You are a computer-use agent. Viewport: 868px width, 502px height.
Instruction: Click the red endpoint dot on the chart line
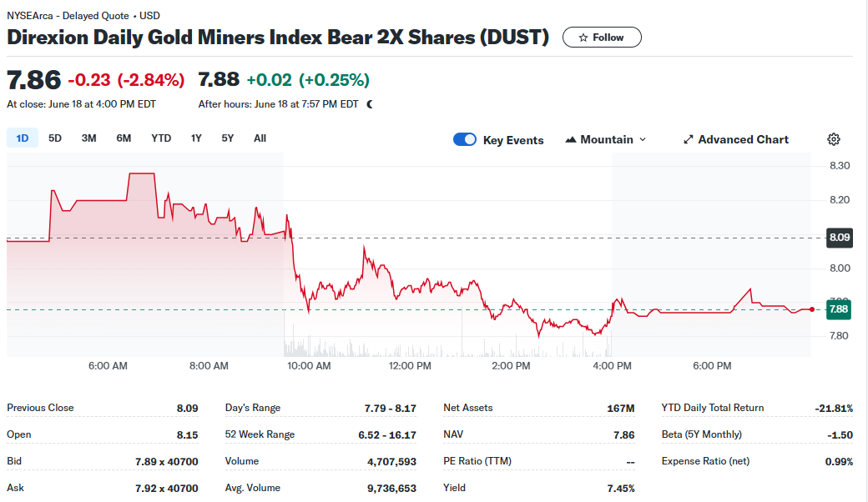pyautogui.click(x=811, y=309)
